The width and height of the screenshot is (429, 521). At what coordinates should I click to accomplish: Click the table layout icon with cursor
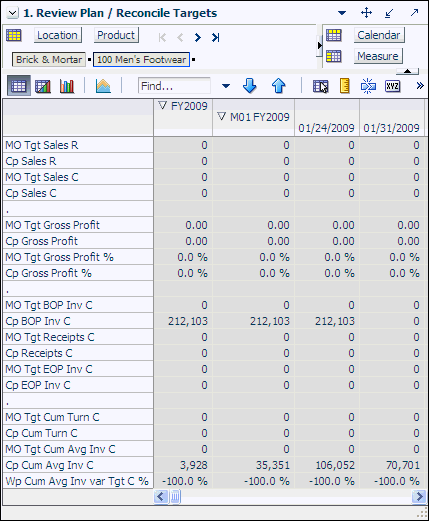coord(321,86)
